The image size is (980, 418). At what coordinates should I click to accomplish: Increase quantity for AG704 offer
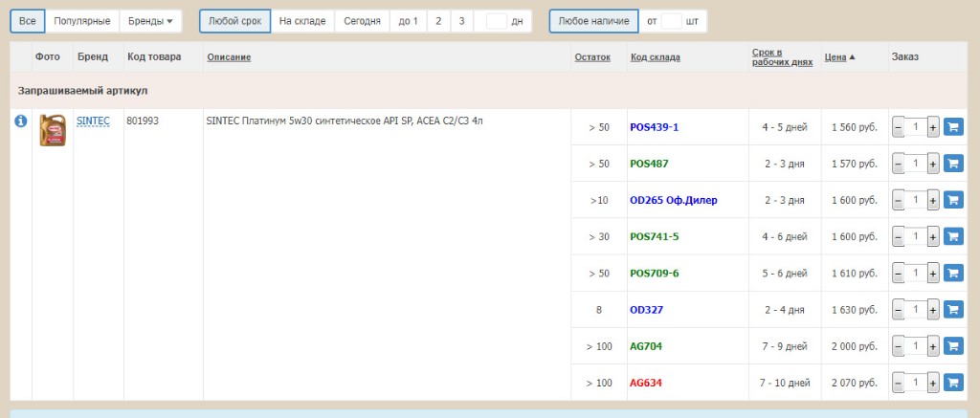click(933, 346)
